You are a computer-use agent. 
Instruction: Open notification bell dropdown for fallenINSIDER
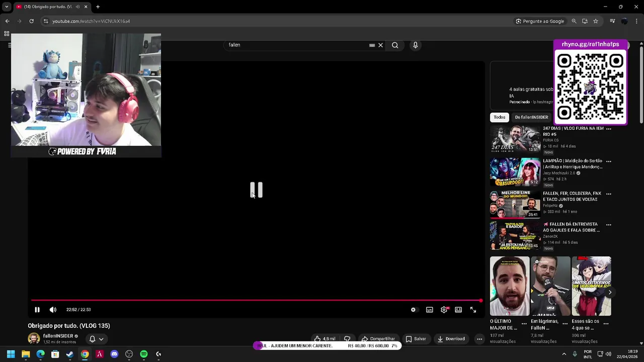(x=96, y=339)
